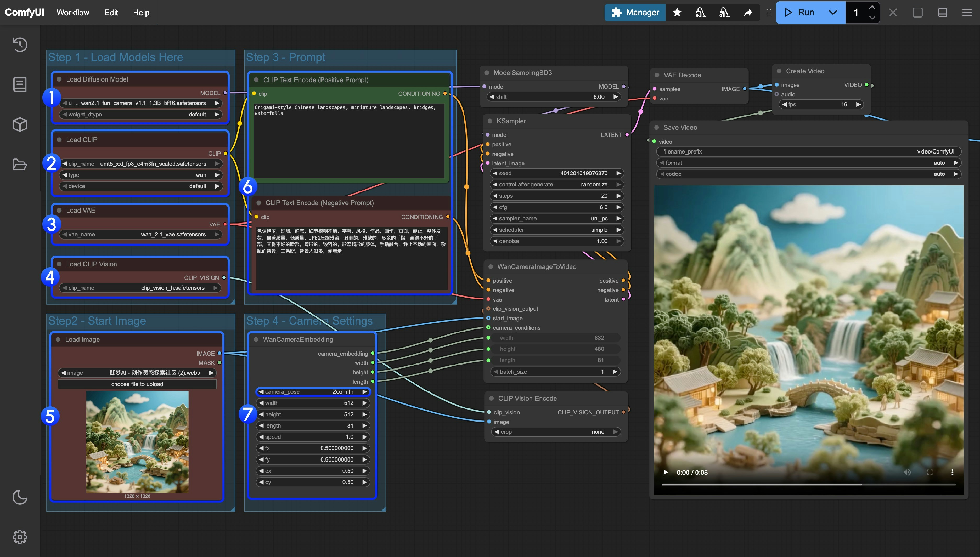Collapse the Save Video node

click(x=657, y=127)
